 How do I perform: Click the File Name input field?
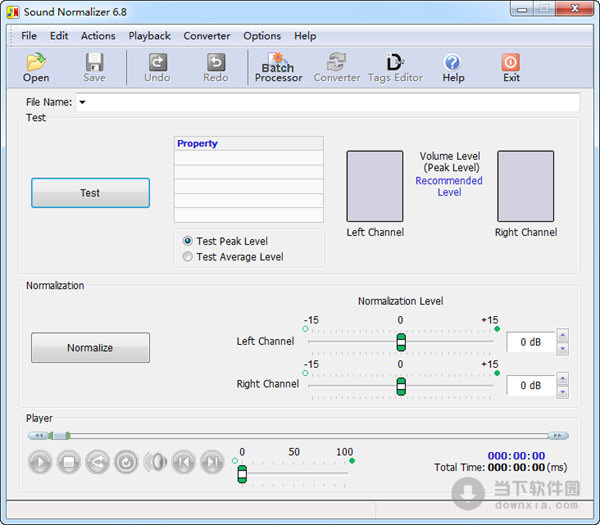[x=328, y=102]
